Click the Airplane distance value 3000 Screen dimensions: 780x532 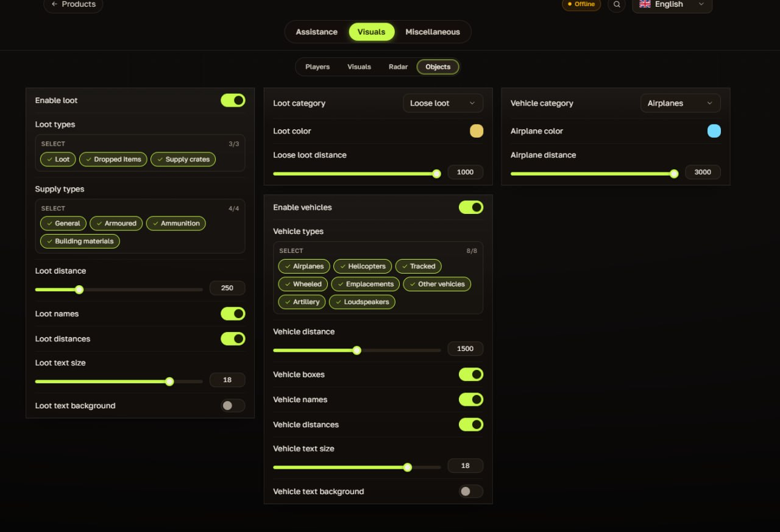coord(703,172)
